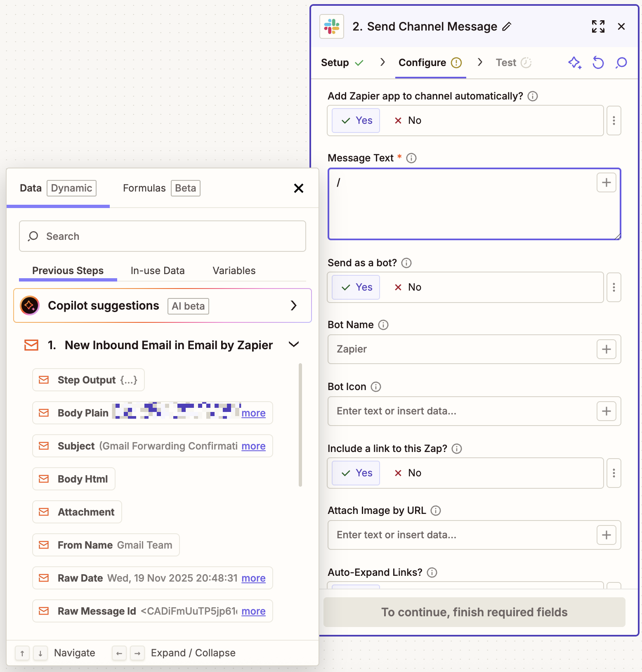Click the refresh icon next to the search icon
Image resolution: width=642 pixels, height=672 pixels.
[598, 62]
